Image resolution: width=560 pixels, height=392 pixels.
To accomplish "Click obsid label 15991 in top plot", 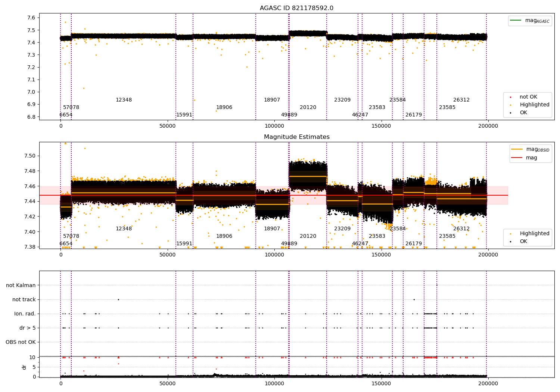I will click(184, 115).
